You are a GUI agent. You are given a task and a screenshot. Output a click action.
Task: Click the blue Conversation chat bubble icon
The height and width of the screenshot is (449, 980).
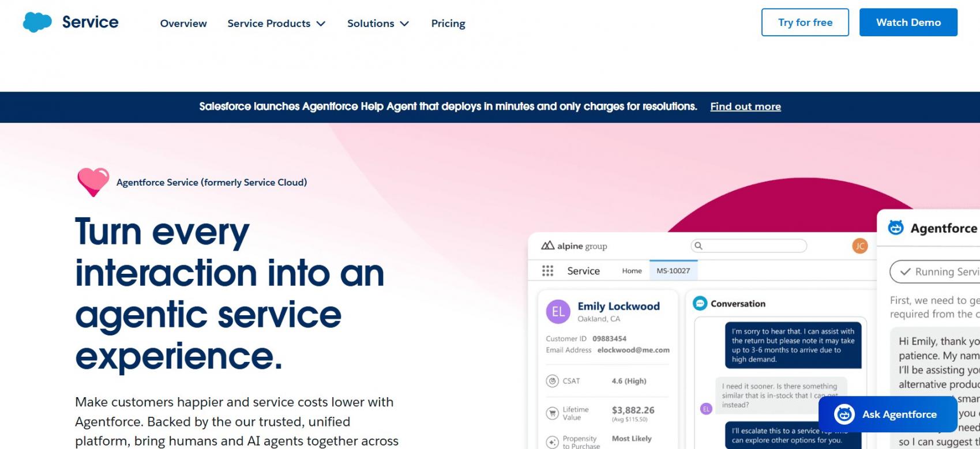pyautogui.click(x=700, y=303)
